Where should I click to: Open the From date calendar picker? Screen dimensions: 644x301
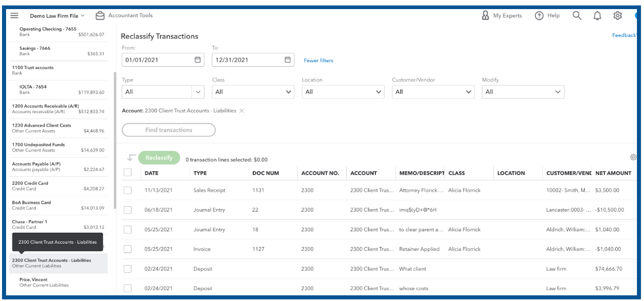(198, 60)
